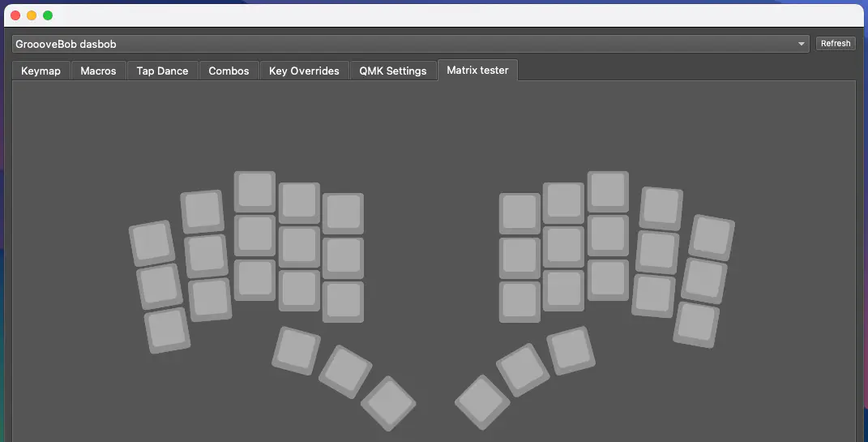Viewport: 868px width, 442px height.
Task: Click the Refresh button
Action: tap(835, 44)
